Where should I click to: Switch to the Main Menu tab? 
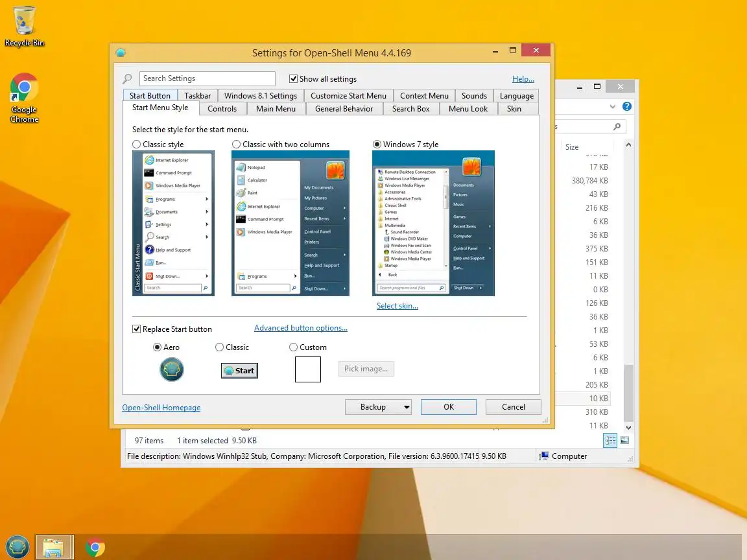point(276,109)
